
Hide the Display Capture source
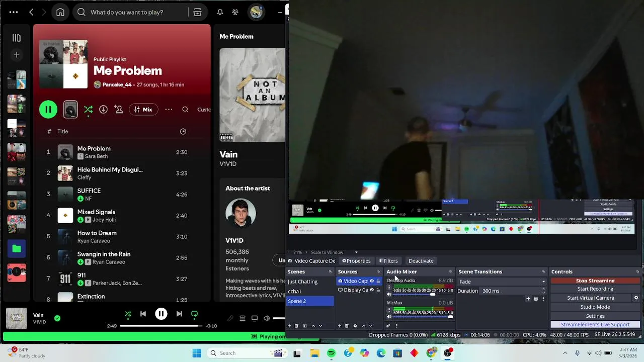click(372, 290)
